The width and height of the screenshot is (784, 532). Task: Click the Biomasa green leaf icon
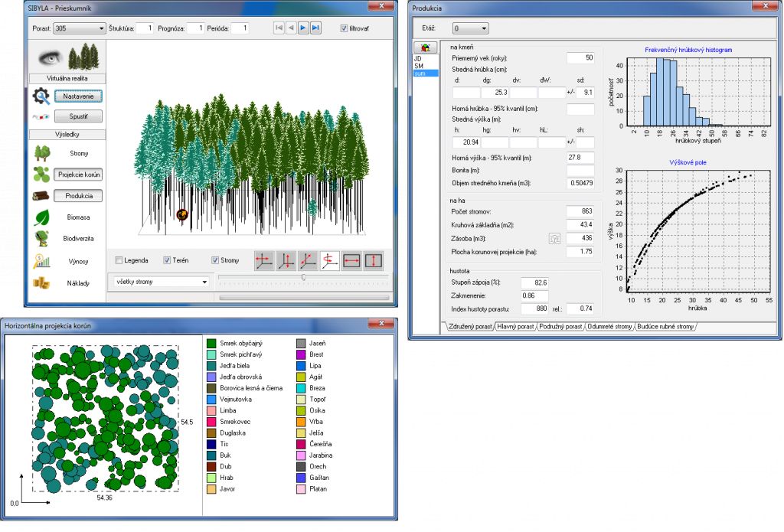pos(43,217)
